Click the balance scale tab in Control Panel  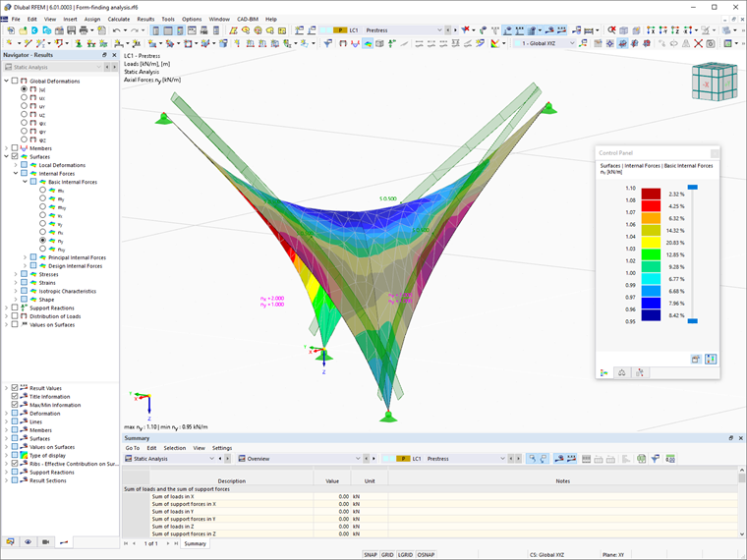coord(622,373)
